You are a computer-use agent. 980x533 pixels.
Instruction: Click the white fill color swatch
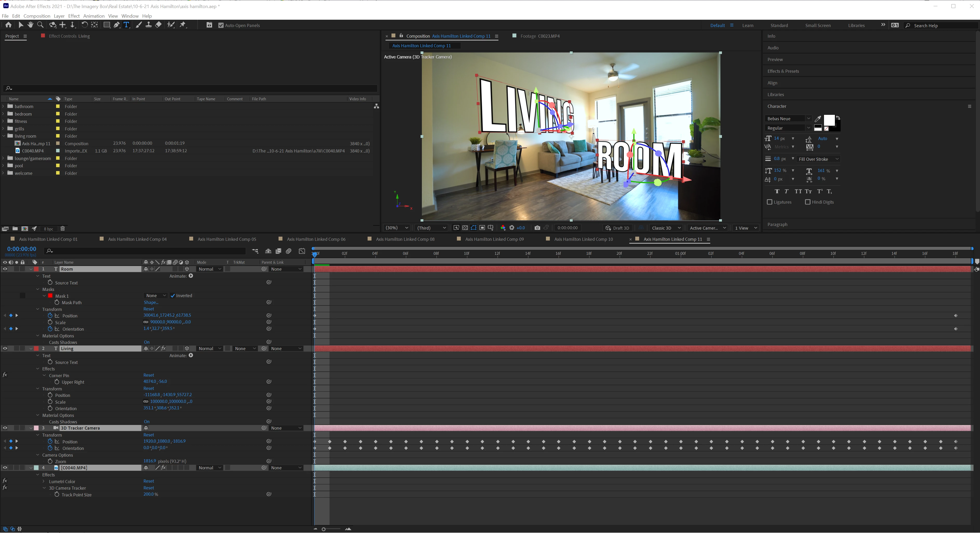[x=829, y=120]
